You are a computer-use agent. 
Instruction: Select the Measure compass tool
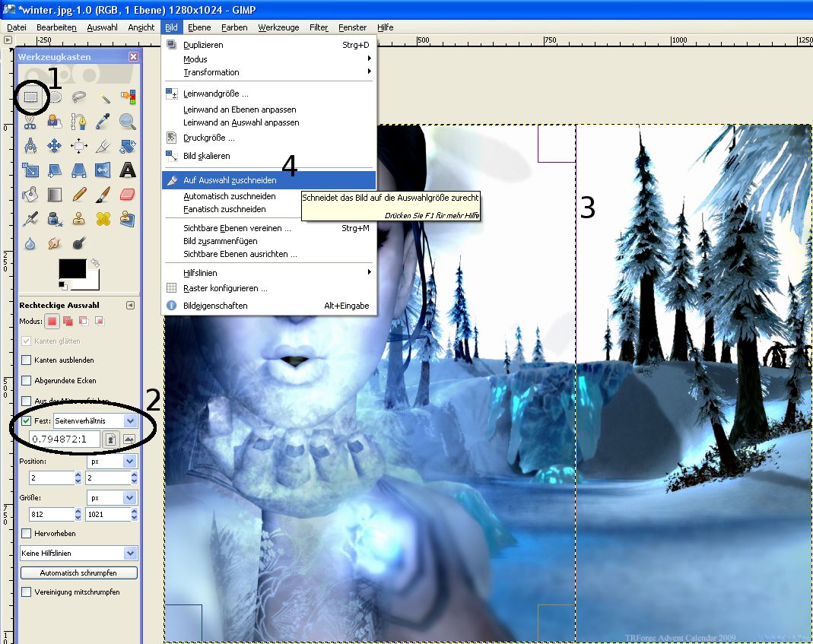[30, 146]
